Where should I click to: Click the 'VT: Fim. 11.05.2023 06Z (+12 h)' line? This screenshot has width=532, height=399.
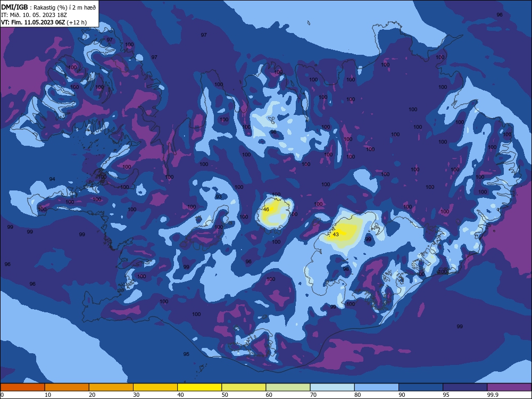44,22
